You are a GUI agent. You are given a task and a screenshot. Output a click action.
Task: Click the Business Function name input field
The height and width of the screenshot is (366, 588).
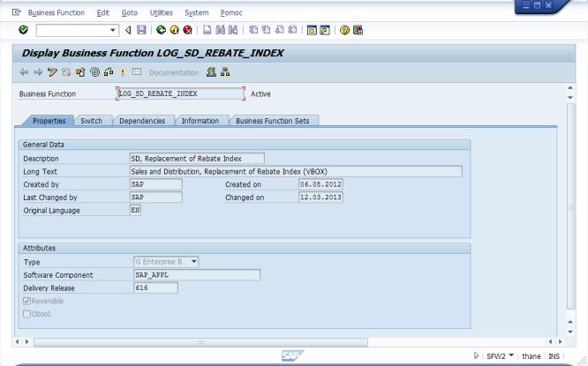[x=180, y=93]
